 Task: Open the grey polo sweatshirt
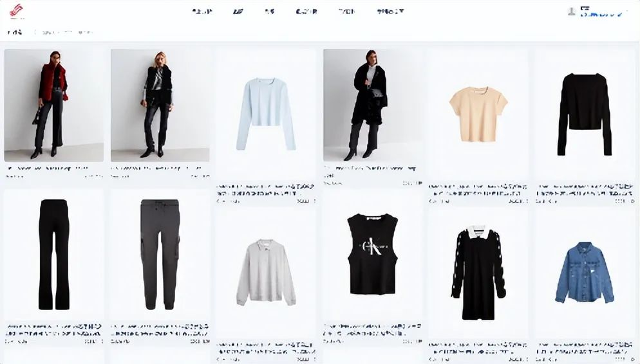(266, 272)
